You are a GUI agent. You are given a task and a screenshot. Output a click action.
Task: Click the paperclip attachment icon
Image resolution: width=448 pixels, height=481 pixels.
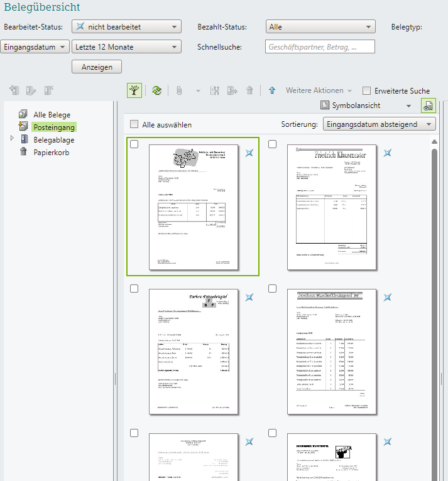pos(179,90)
